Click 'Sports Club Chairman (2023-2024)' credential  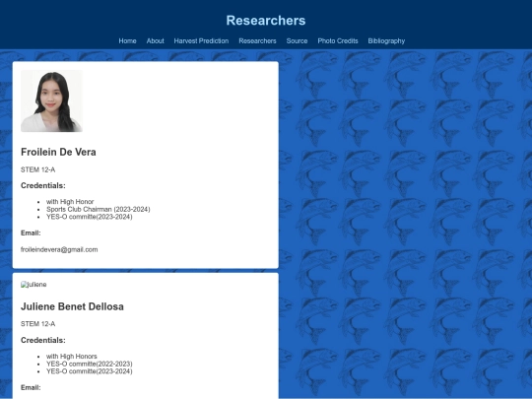tap(99, 209)
